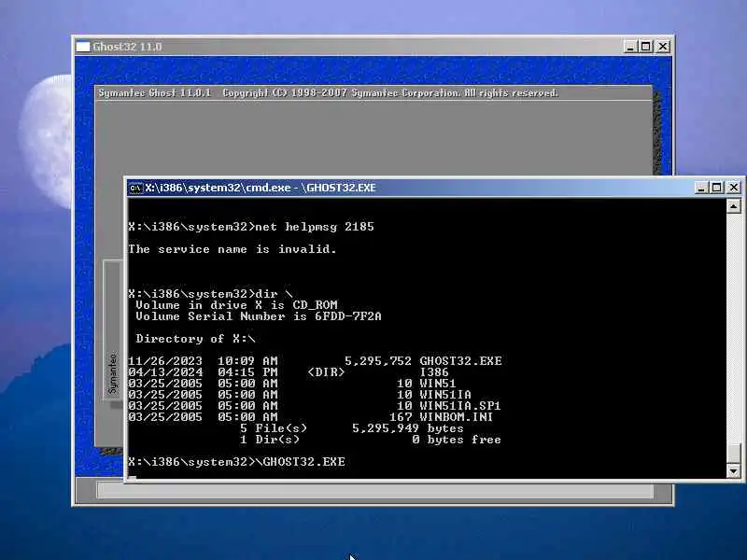Click the cmd.exe window title bar text

pos(261,188)
